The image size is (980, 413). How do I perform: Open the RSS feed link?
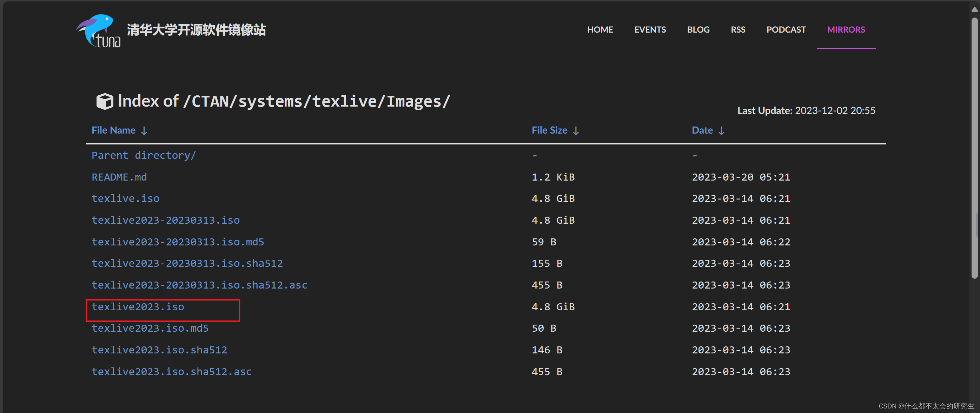pos(738,30)
